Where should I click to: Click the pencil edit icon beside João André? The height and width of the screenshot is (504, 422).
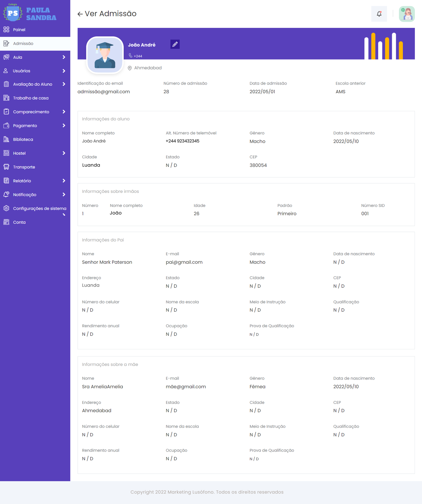pos(175,45)
